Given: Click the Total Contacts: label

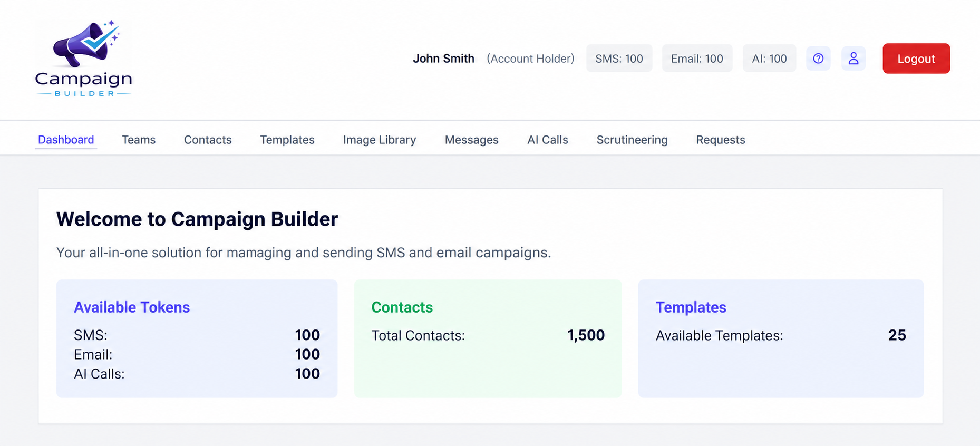Looking at the screenshot, I should pyautogui.click(x=418, y=335).
